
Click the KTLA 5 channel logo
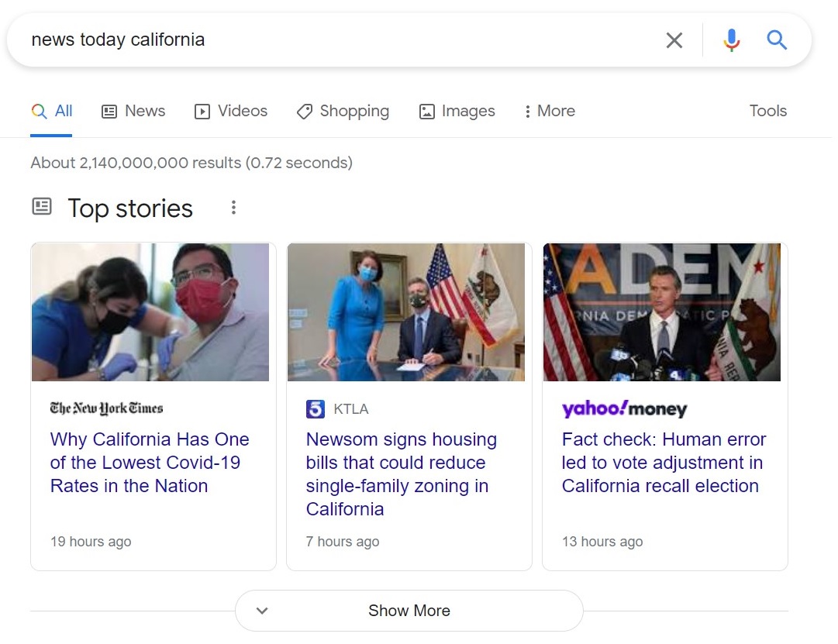point(316,408)
